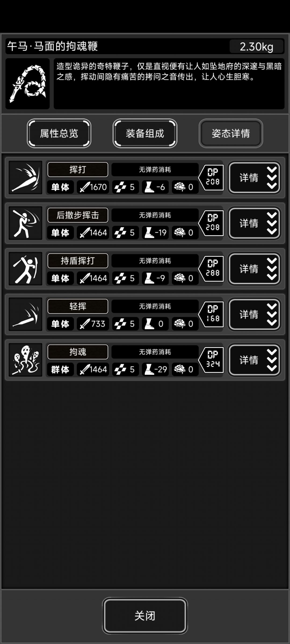Screen dimensions: 290x644
Task: Switch to the 属性总览 tab
Action: point(59,133)
